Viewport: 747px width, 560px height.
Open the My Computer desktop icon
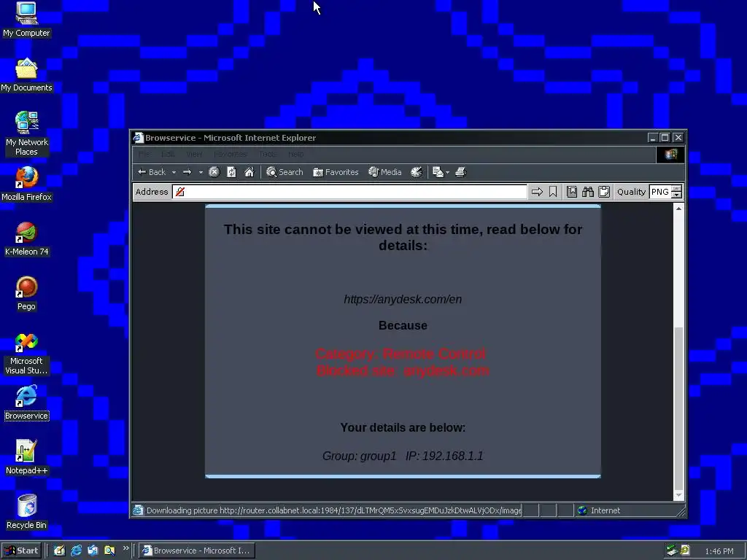point(26,20)
